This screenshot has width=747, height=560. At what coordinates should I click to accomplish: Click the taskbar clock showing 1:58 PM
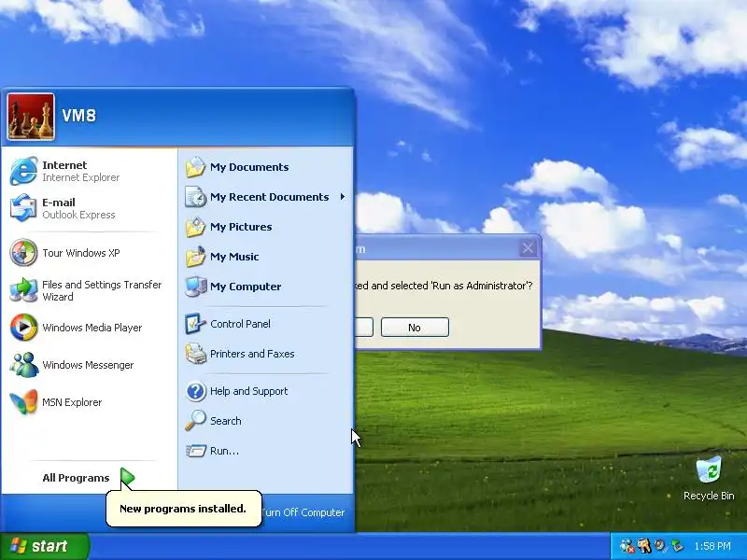click(712, 546)
